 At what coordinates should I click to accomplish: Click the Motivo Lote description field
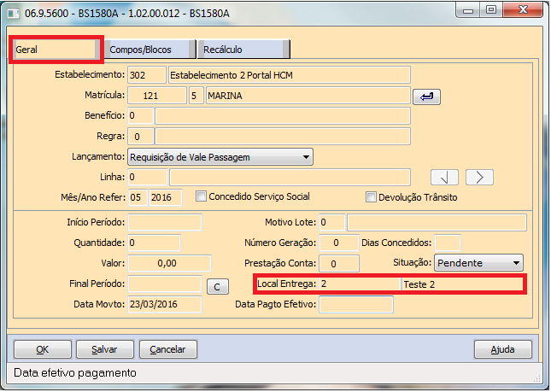click(x=437, y=222)
